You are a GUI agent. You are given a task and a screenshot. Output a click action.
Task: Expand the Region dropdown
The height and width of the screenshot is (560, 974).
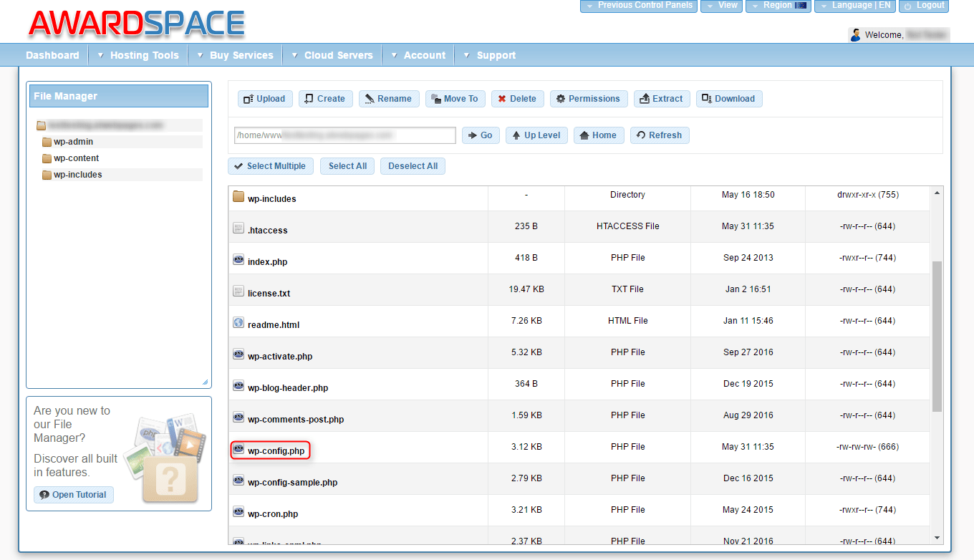[777, 6]
